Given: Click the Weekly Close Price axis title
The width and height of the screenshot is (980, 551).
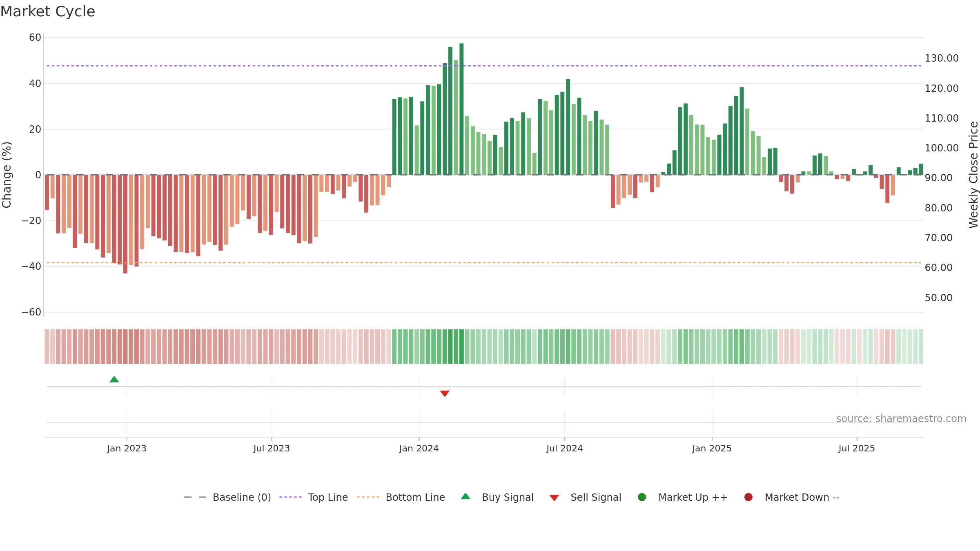Looking at the screenshot, I should [973, 175].
